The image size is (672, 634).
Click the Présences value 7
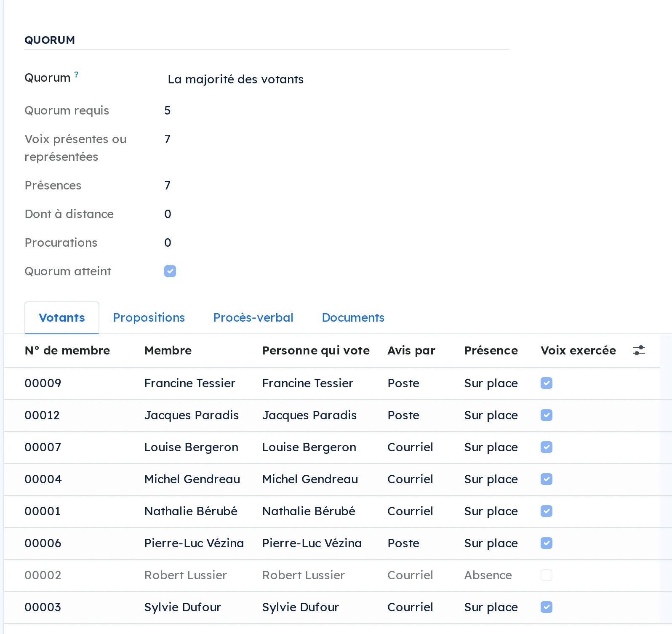[x=168, y=185]
